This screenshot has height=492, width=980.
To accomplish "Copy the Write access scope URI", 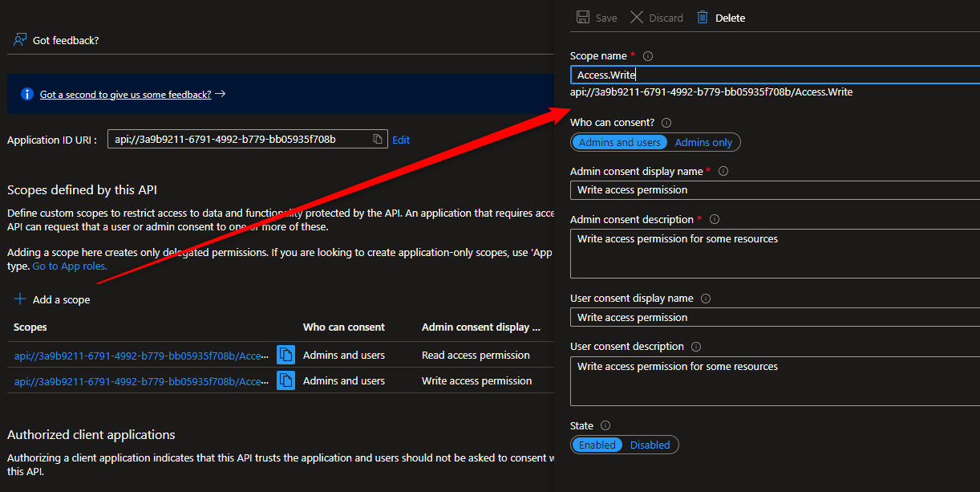I will point(285,380).
